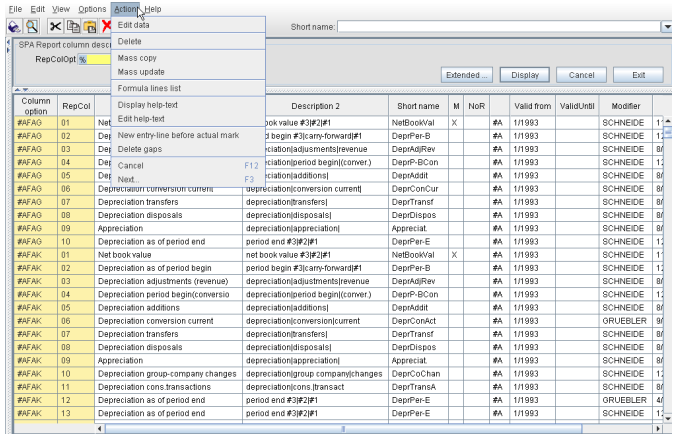
Task: Select Edit help-text menu entry
Action: coord(188,118)
